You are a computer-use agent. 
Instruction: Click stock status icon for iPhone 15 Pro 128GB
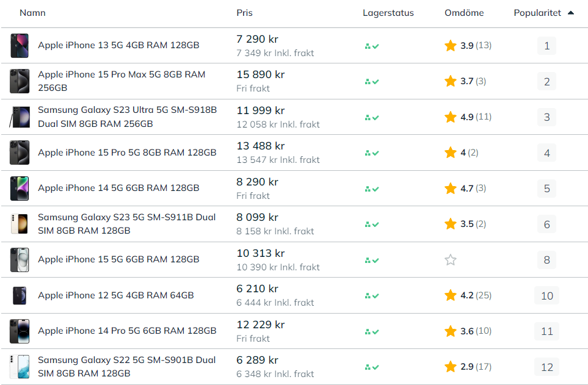(372, 153)
